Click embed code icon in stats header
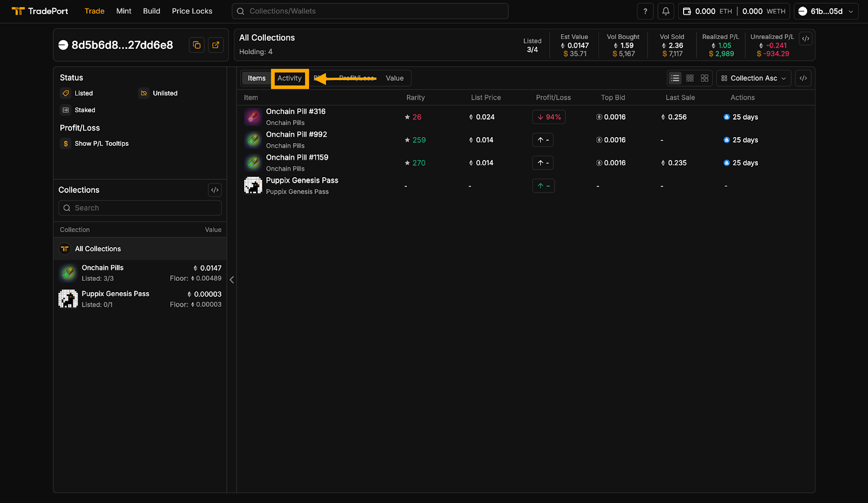 [x=806, y=38]
